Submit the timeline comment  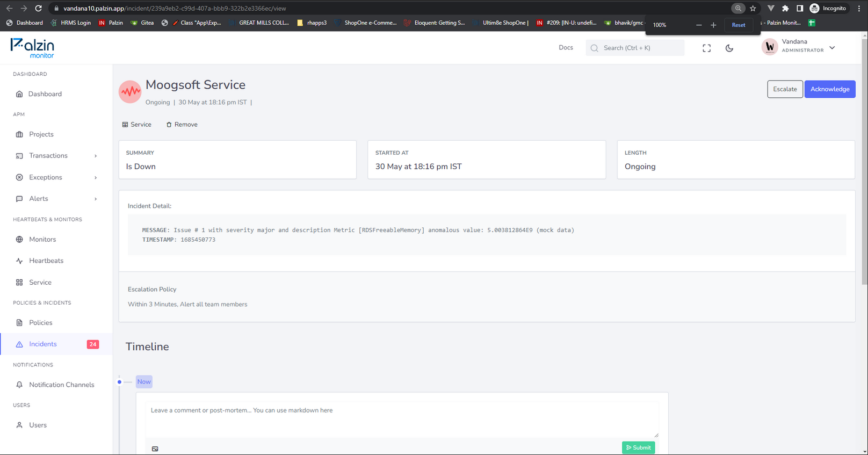click(638, 447)
